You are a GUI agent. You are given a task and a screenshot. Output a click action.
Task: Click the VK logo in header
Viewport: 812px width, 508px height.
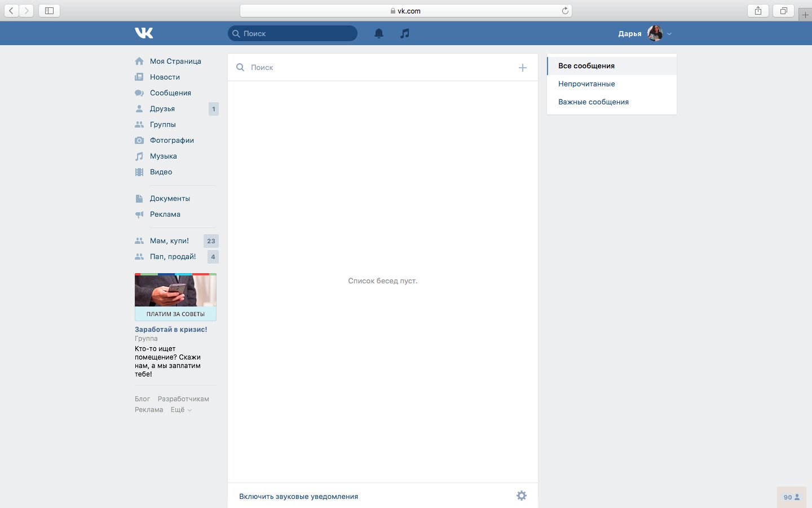click(x=144, y=33)
